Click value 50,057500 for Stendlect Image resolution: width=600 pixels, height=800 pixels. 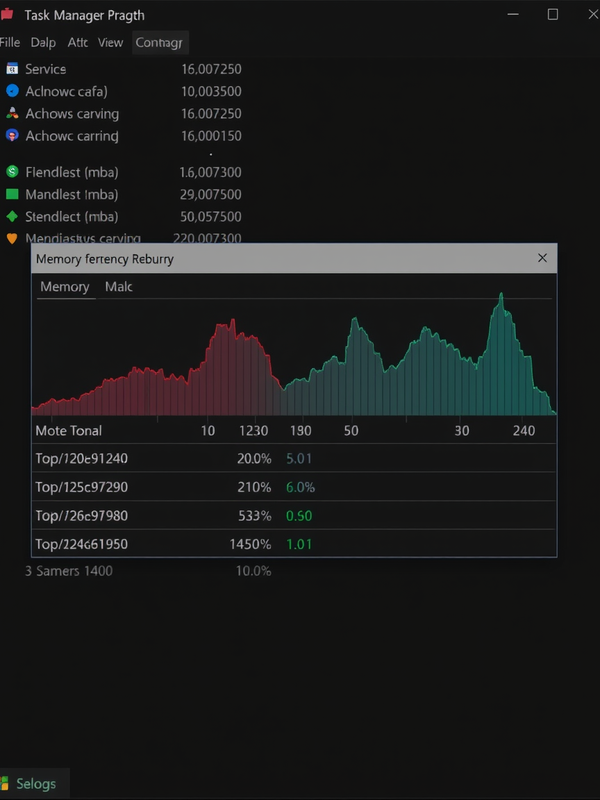(x=211, y=217)
